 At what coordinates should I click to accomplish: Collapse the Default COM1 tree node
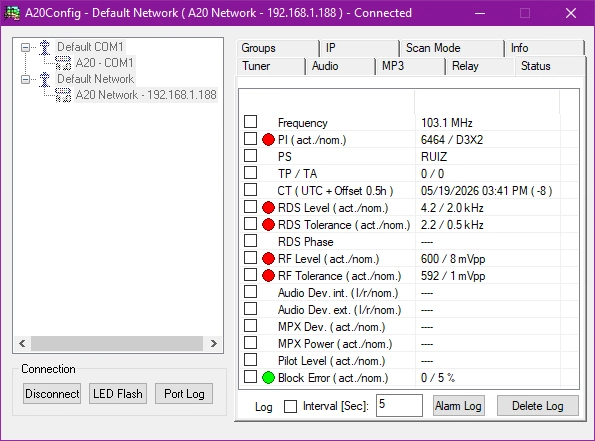25,47
